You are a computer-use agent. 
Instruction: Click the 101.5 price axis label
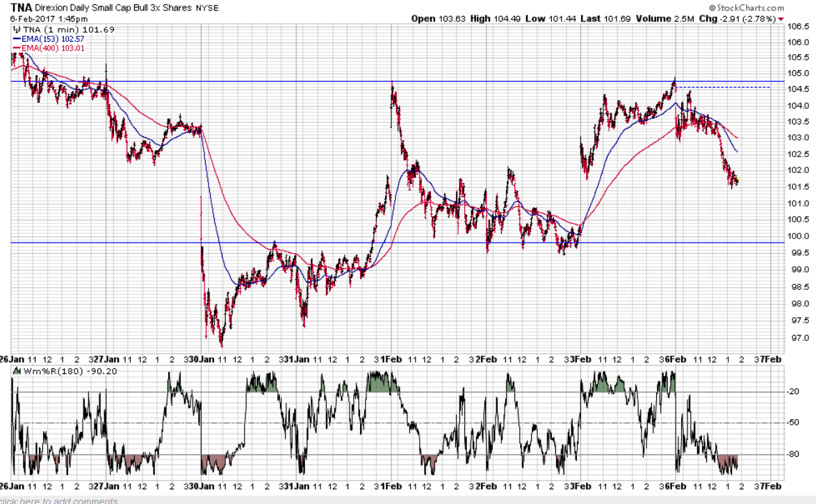coord(799,187)
